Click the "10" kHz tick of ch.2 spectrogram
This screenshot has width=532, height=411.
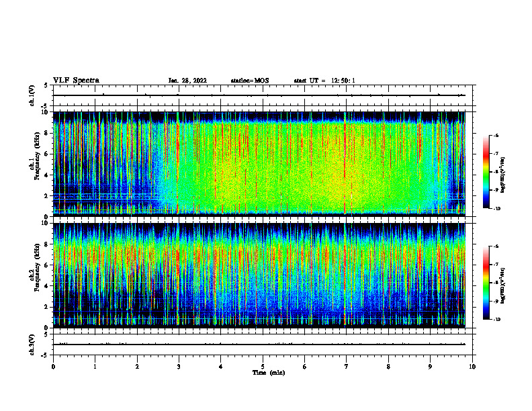pyautogui.click(x=45, y=223)
